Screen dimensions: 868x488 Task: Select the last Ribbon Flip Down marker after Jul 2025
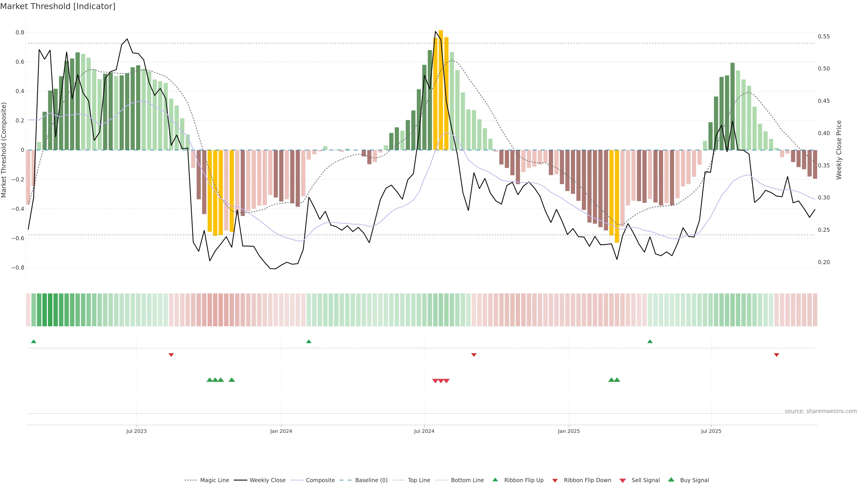coord(776,355)
